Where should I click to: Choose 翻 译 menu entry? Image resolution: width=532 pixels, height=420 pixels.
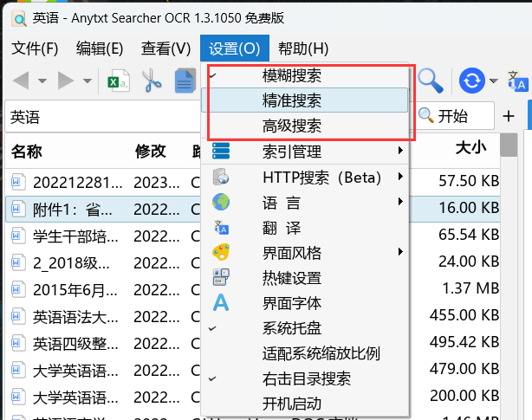coord(305,228)
